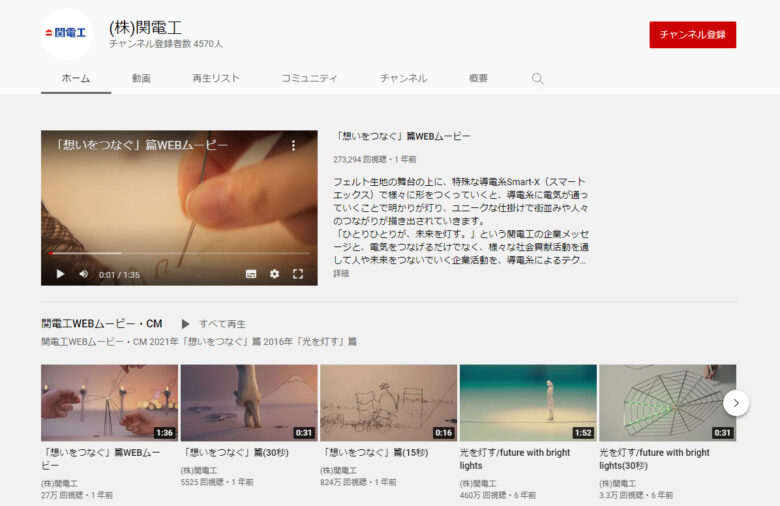This screenshot has width=780, height=506.
Task: Open the 0:31 想いをつなぐ(30秒) thumbnail
Action: pos(249,403)
